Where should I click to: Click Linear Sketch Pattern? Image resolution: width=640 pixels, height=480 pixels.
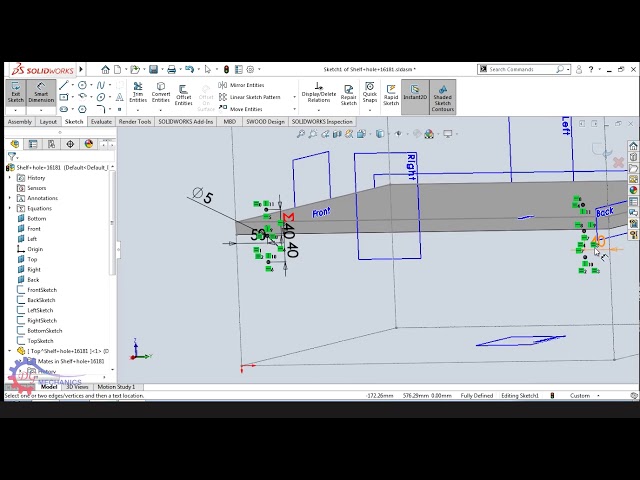249,97
